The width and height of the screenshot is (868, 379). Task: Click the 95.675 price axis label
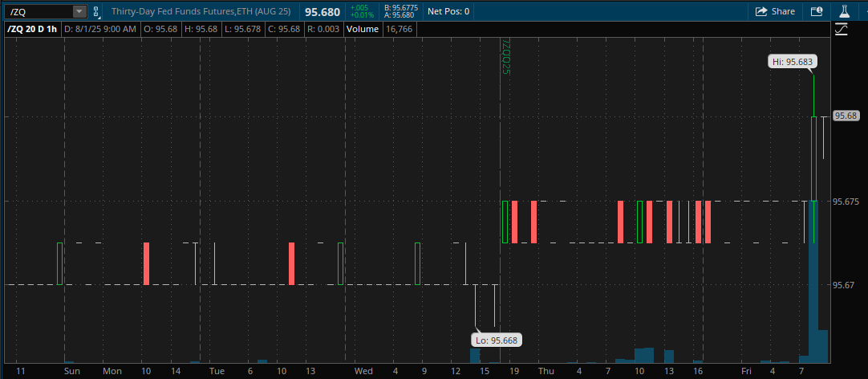point(846,202)
